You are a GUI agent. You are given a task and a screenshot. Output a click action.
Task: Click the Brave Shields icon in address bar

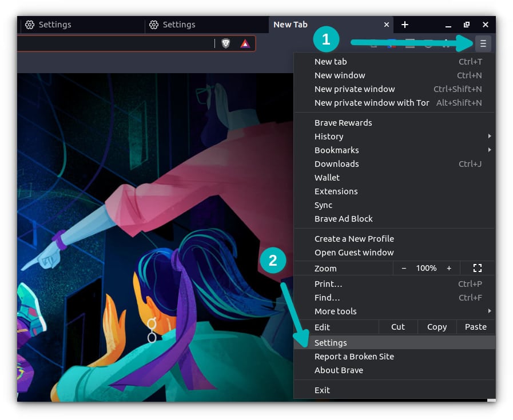click(x=225, y=43)
